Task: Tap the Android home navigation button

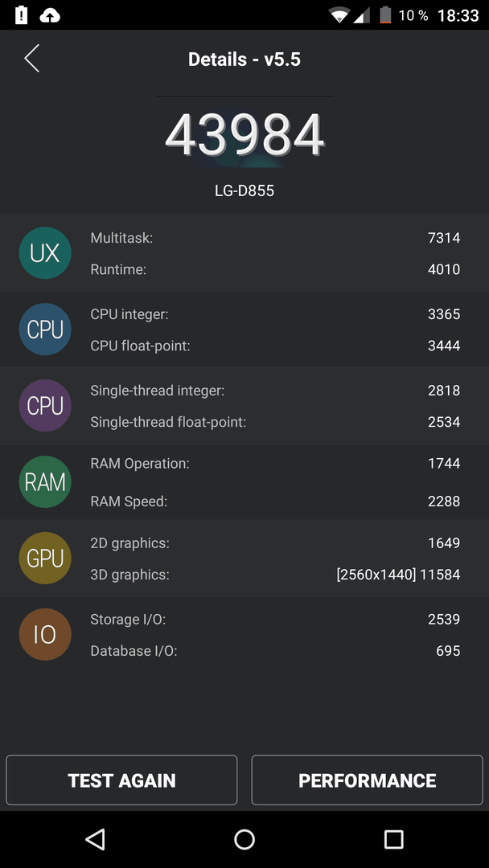Action: (244, 839)
